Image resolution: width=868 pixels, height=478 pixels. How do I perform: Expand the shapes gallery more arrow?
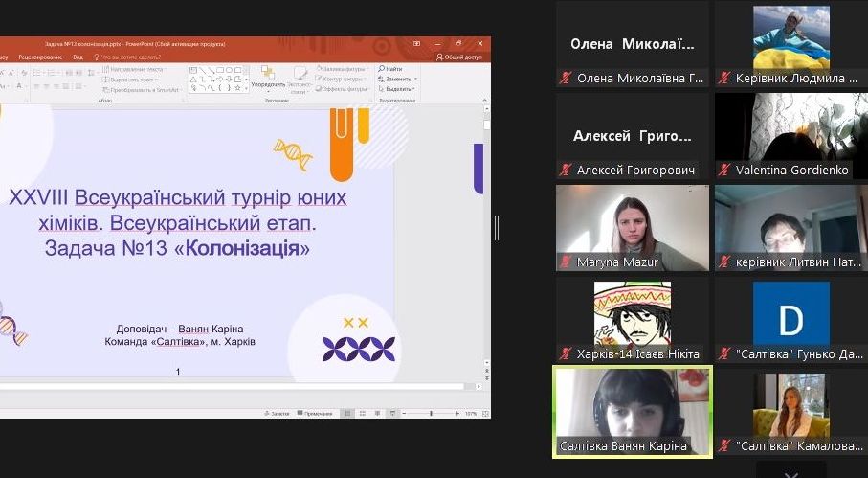pos(246,89)
